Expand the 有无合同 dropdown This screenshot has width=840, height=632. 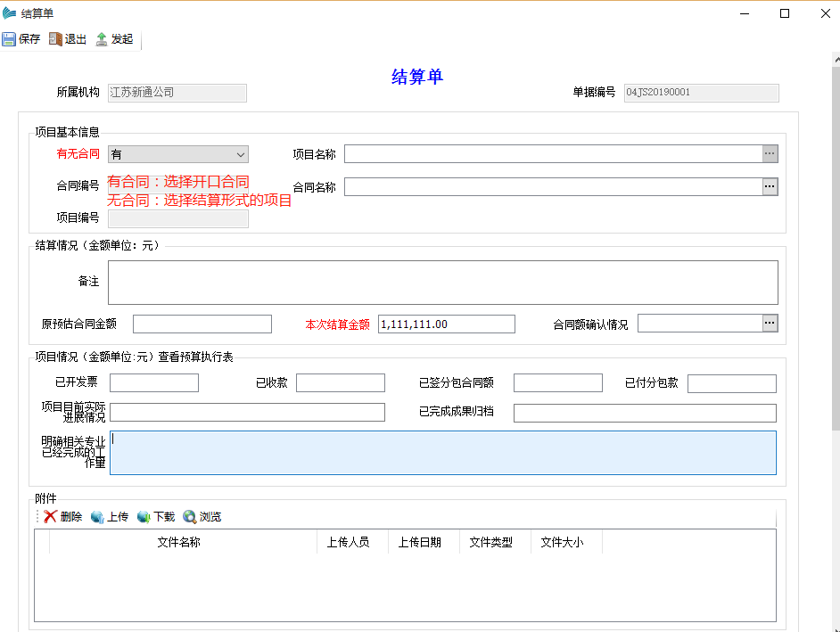coord(240,154)
